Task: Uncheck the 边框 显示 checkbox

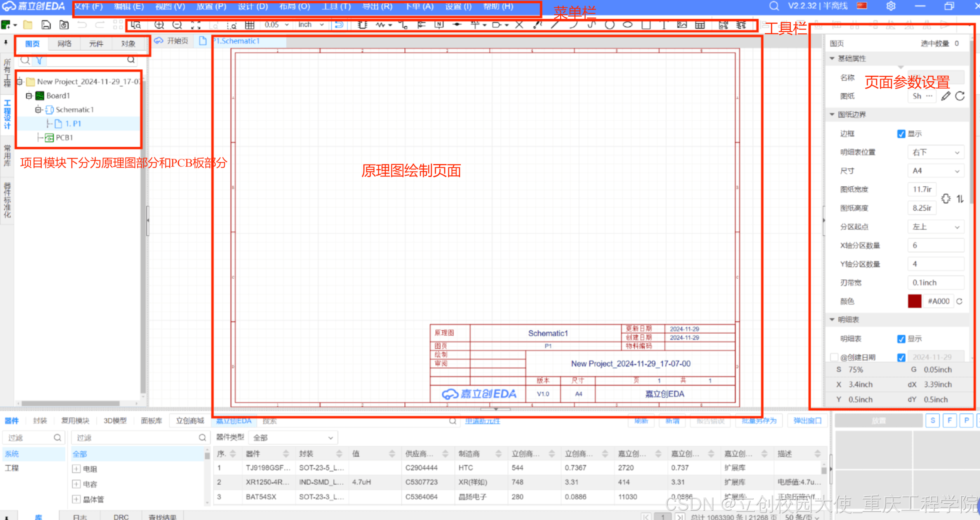Action: click(x=901, y=134)
